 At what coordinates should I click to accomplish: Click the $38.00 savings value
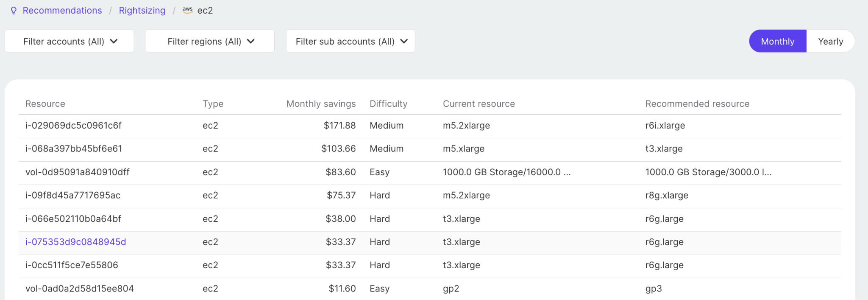(340, 219)
